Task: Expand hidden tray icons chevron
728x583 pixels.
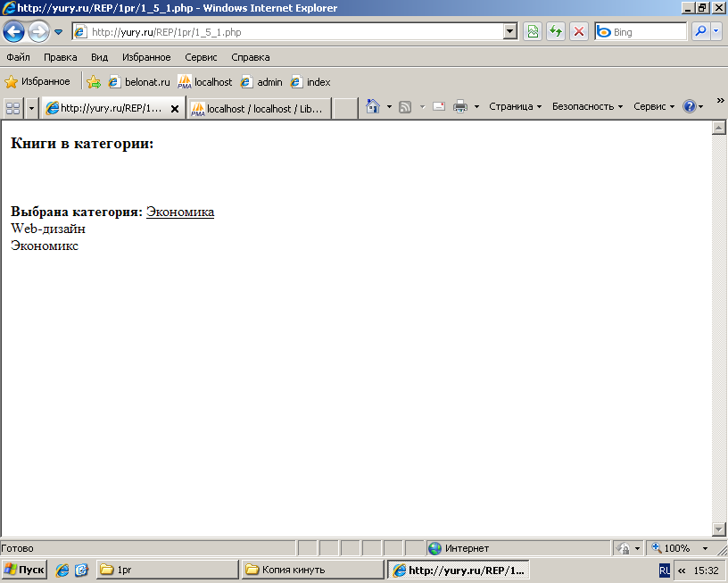Action: coord(682,570)
